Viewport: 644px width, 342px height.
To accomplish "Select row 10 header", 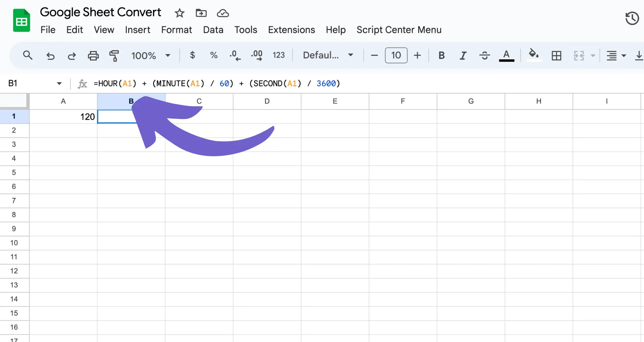I will pos(14,243).
